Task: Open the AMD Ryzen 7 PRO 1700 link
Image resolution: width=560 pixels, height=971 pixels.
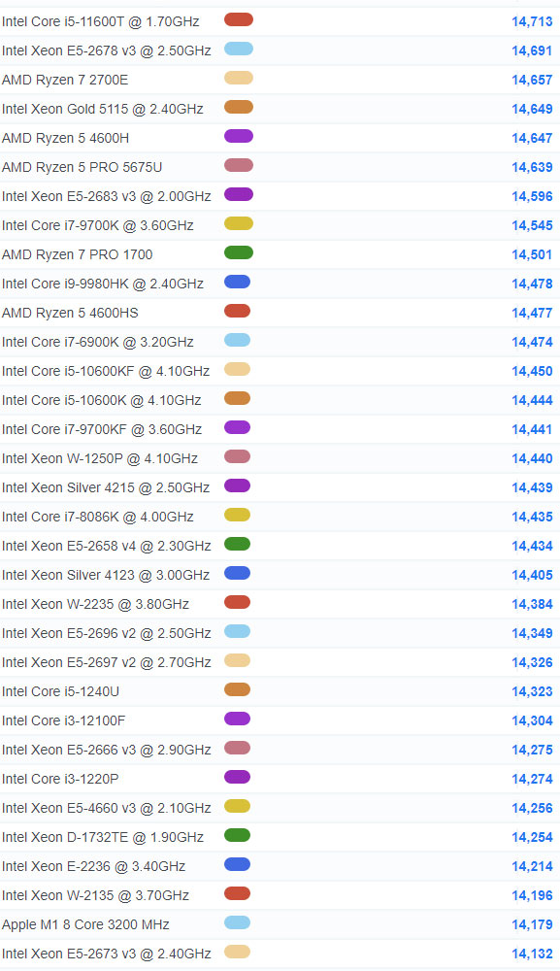Action: coord(78,254)
